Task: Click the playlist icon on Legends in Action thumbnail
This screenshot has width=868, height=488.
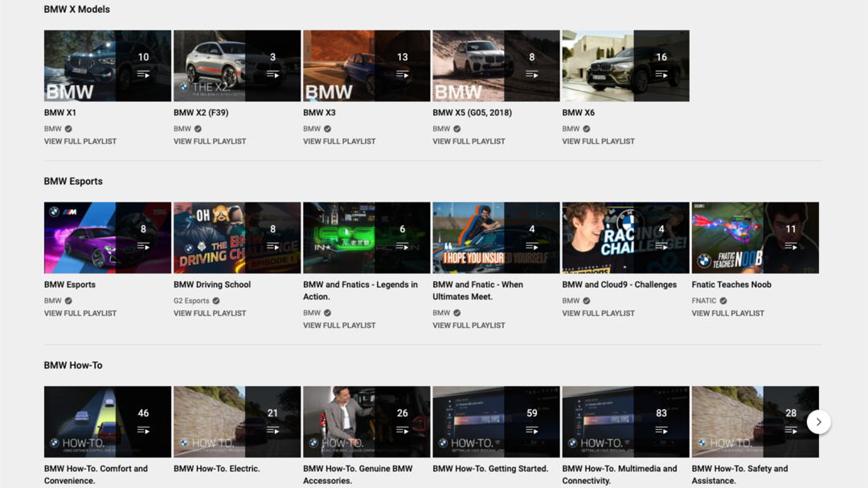Action: tap(403, 246)
